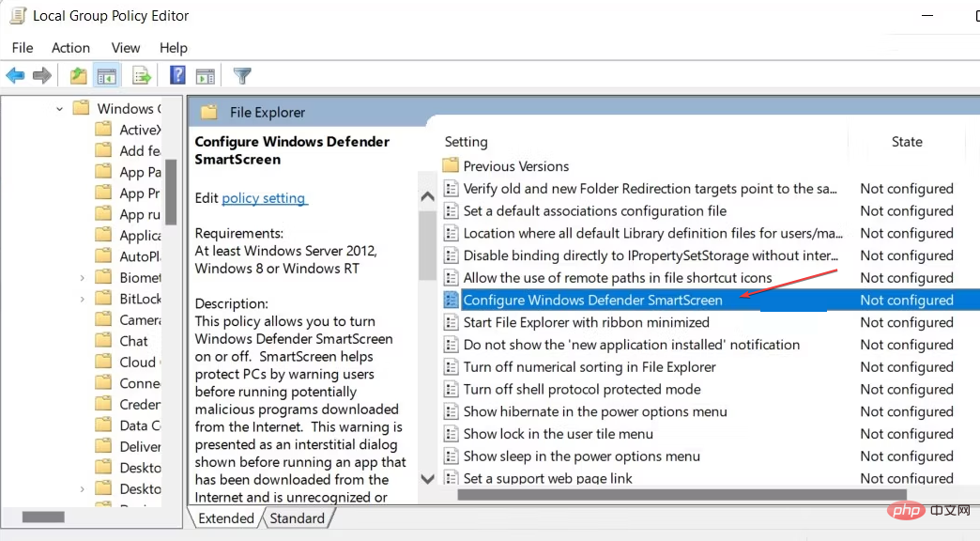Click the Previous Versions folder icon

pos(451,165)
